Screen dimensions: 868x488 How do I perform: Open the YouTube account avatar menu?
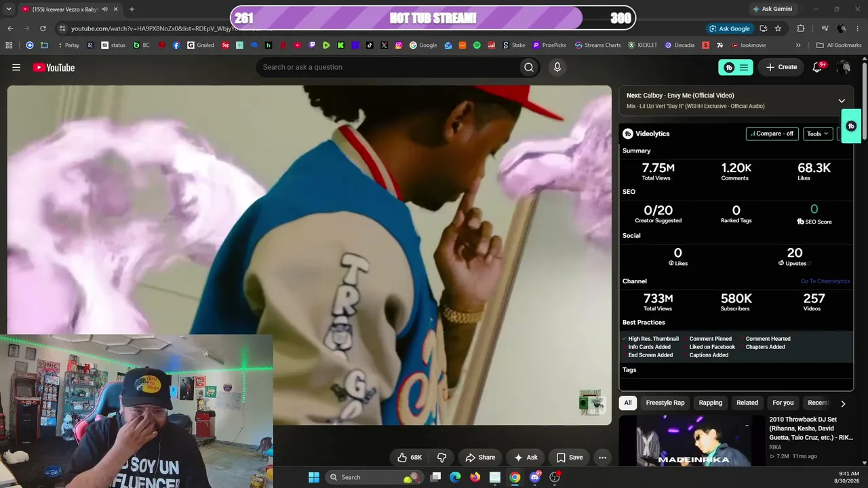pyautogui.click(x=844, y=67)
